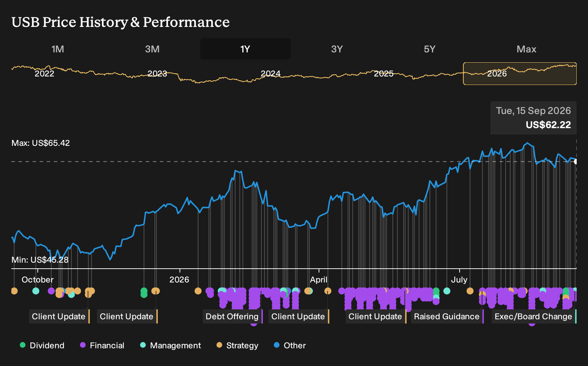
Task: Toggle the Dividend legend filter
Action: point(42,345)
